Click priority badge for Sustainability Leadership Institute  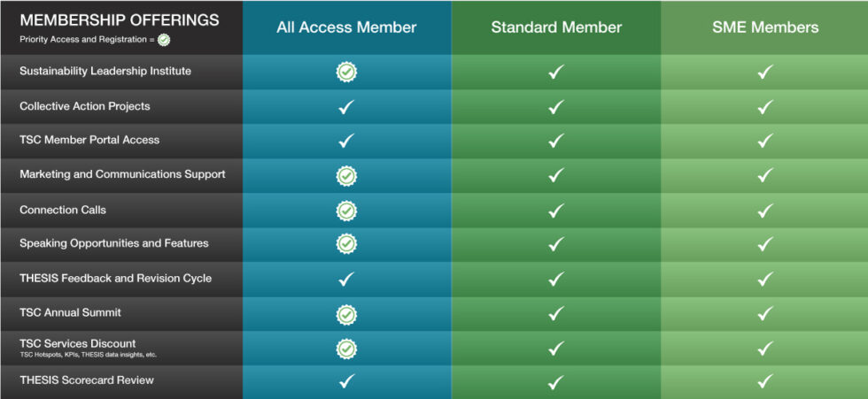click(346, 72)
